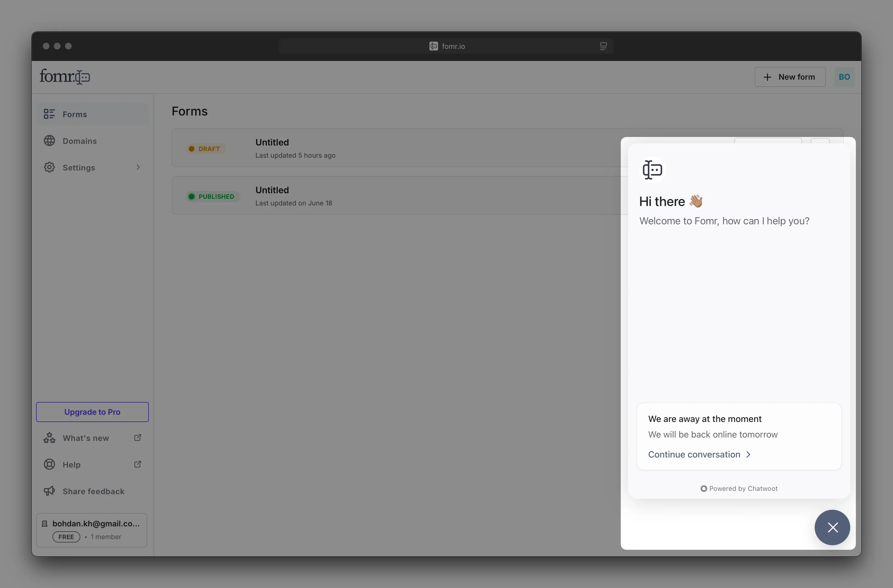Click the Settings gear icon
Viewport: 893px width, 588px height.
point(49,167)
